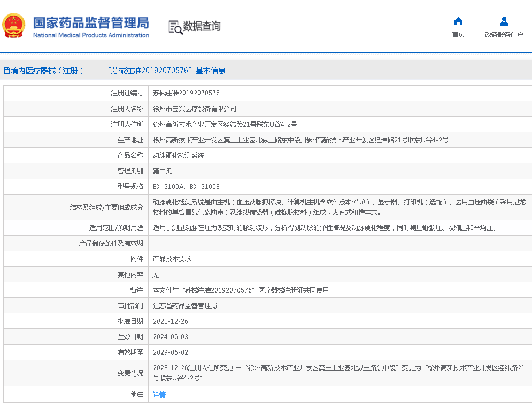Viewport: 532px width, 407px height.
Task: Click the document icon before 境内医疗器械 heading
Action: pyautogui.click(x=6, y=71)
